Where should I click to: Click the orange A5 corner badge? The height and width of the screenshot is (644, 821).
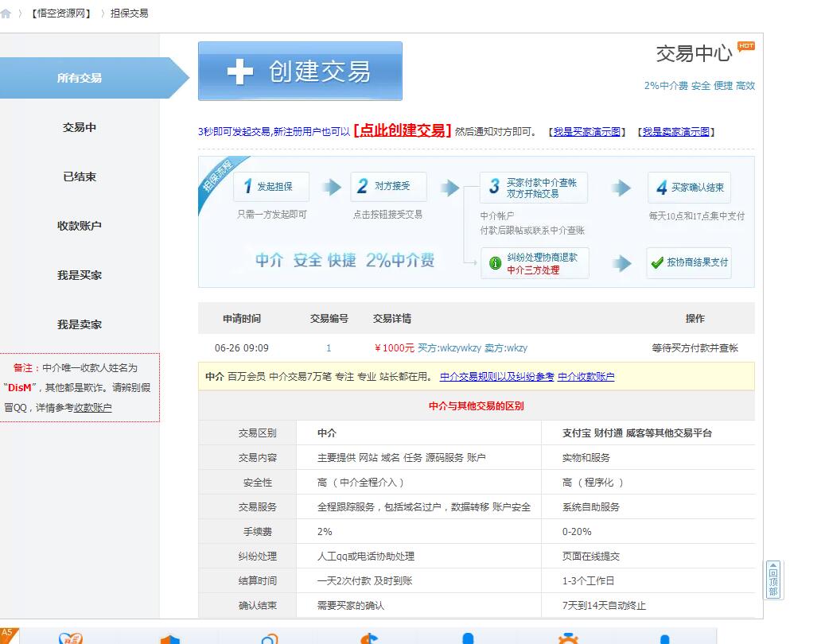[x=7, y=634]
